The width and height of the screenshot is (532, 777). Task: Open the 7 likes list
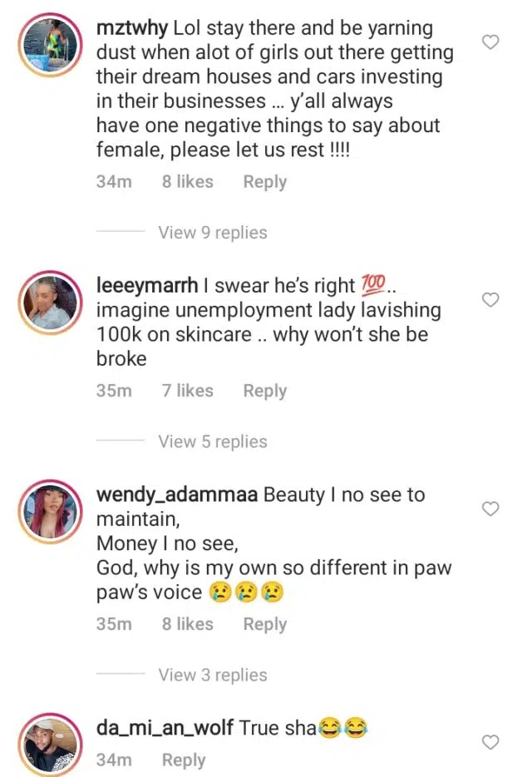point(187,391)
